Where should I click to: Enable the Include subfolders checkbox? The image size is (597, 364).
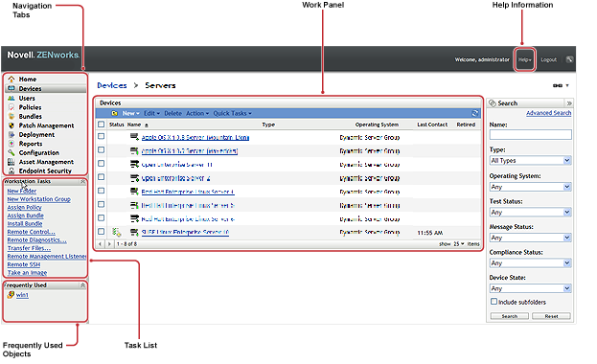[494, 302]
